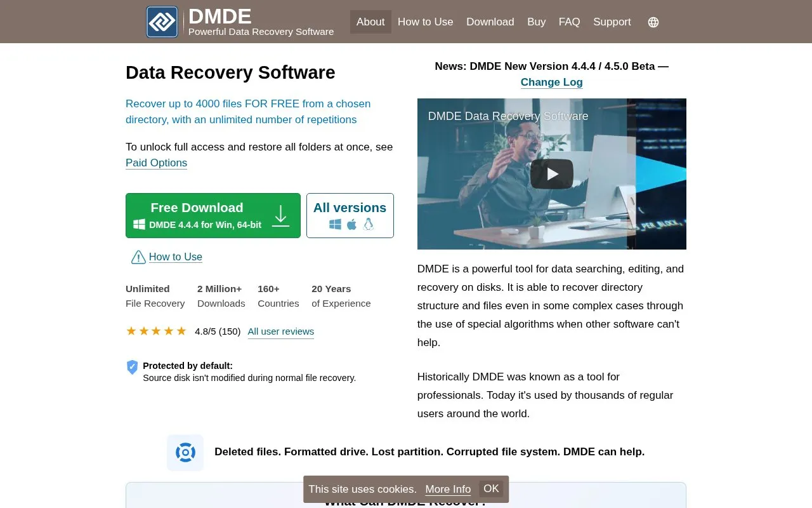812x508 pixels.
Task: Click the 'Protected by default:' text
Action: [x=188, y=366]
